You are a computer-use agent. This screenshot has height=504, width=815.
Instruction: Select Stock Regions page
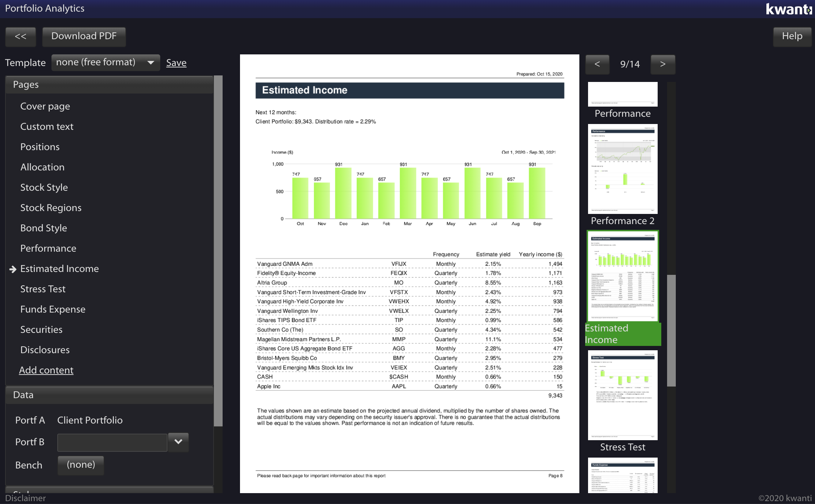pos(51,208)
